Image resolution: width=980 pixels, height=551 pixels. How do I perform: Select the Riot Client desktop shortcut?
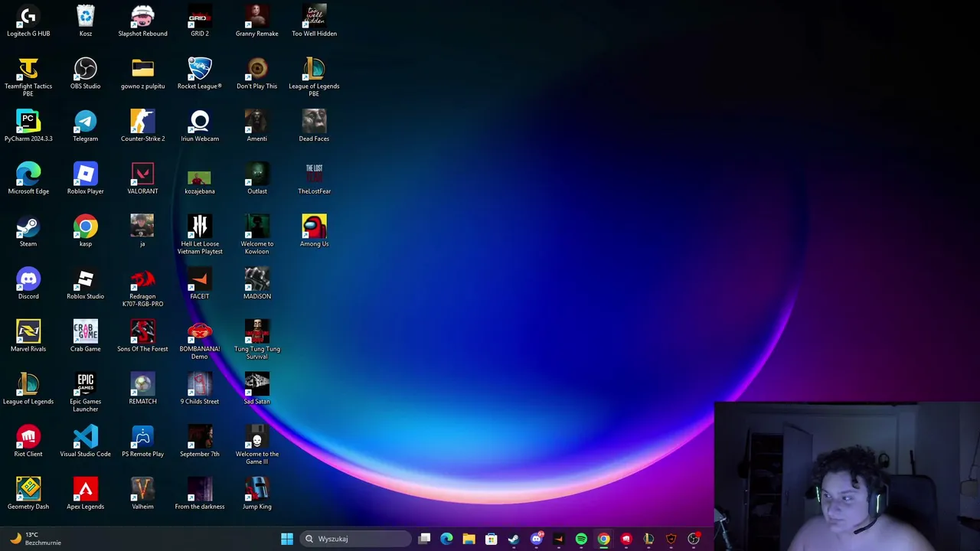(x=28, y=442)
